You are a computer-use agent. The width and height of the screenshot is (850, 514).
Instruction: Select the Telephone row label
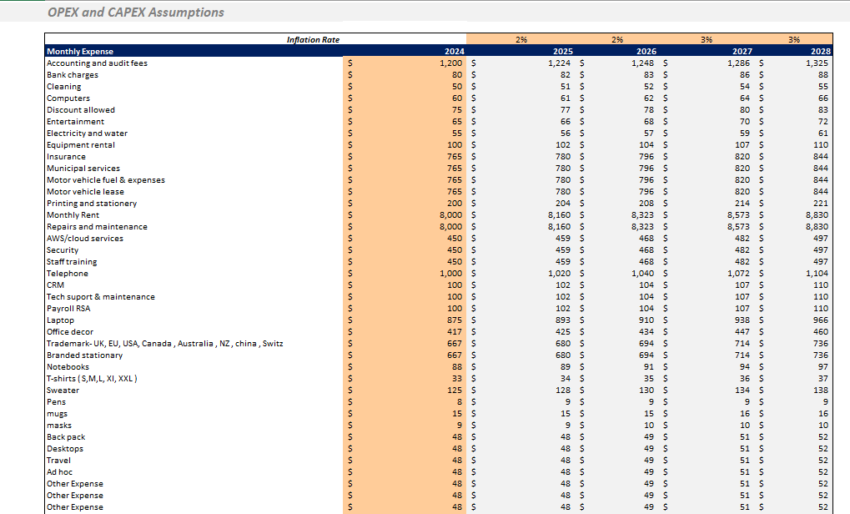67,273
